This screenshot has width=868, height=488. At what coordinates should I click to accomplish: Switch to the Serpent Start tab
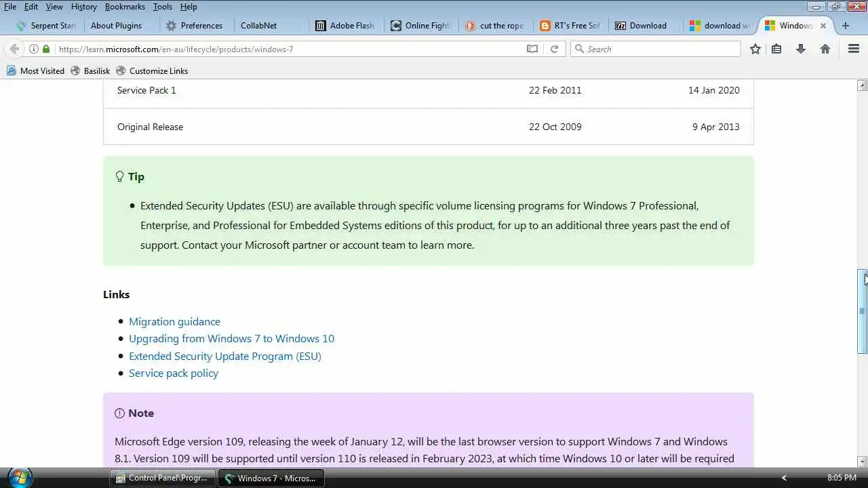point(46,26)
